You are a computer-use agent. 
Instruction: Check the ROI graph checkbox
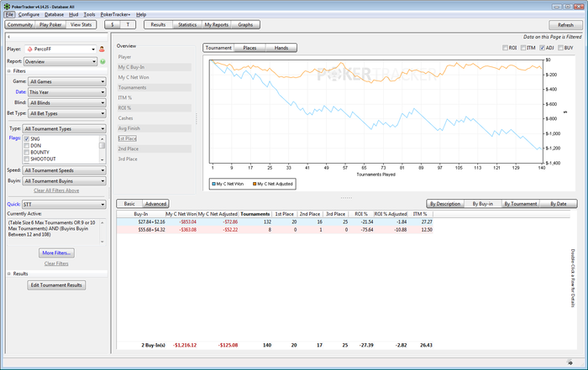pos(505,48)
